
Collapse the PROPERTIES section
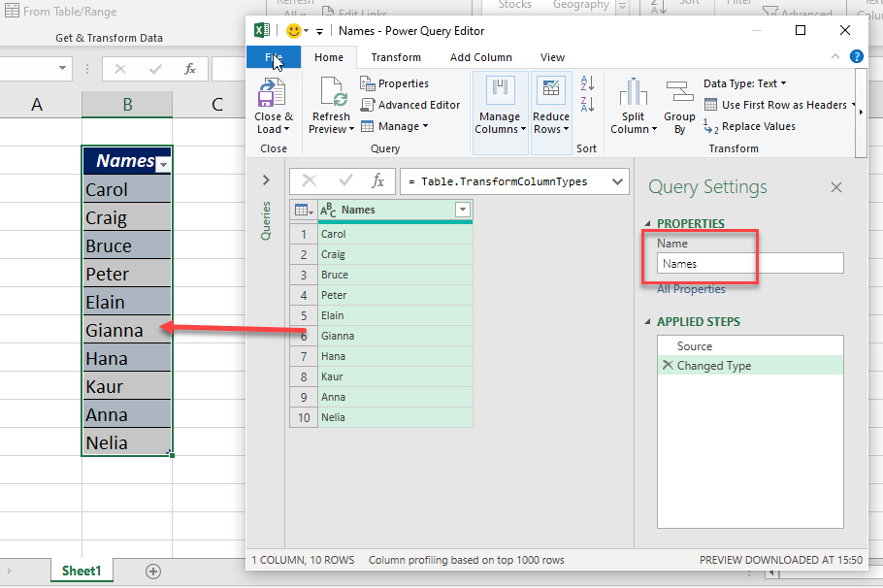pyautogui.click(x=647, y=223)
